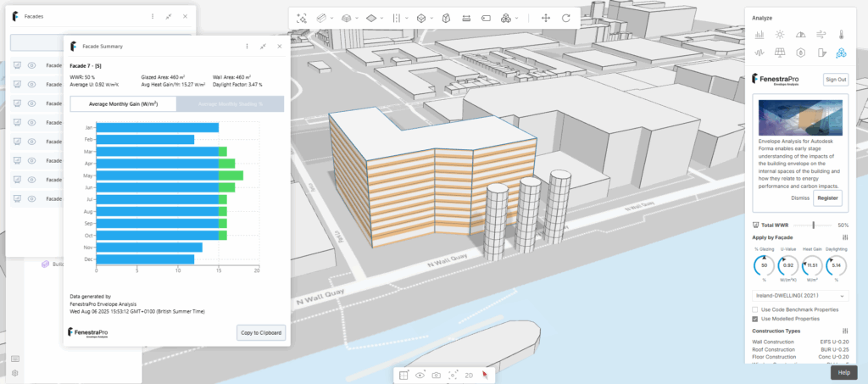Open chart icon of topmost Facade row
868x384 pixels.
[17, 65]
